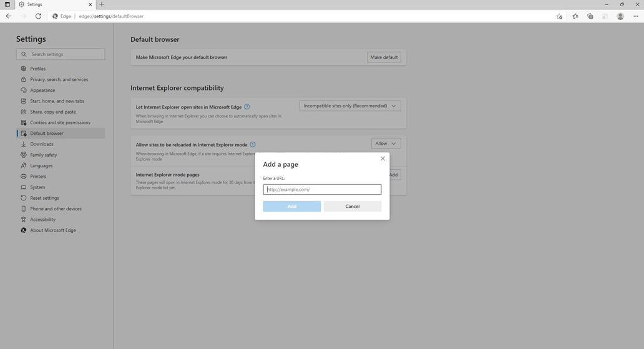Click the Downloads arrow icon in sidebar

pyautogui.click(x=24, y=144)
